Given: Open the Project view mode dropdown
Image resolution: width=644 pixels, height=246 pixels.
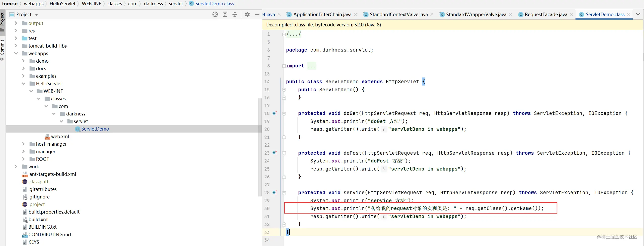Looking at the screenshot, I should (x=37, y=15).
